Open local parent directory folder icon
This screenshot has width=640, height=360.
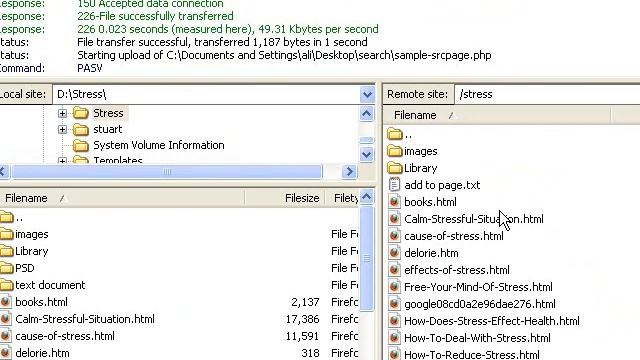tap(7, 217)
